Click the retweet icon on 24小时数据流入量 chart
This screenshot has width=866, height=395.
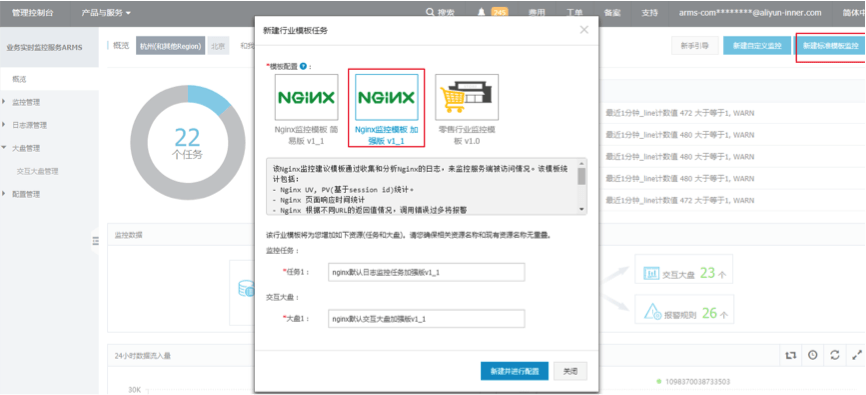[x=791, y=355]
